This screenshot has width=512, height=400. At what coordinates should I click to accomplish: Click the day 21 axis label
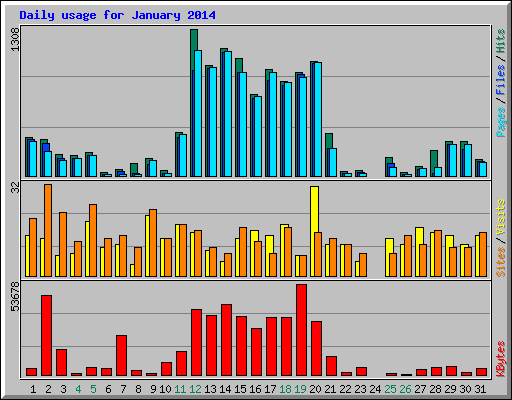point(330,389)
